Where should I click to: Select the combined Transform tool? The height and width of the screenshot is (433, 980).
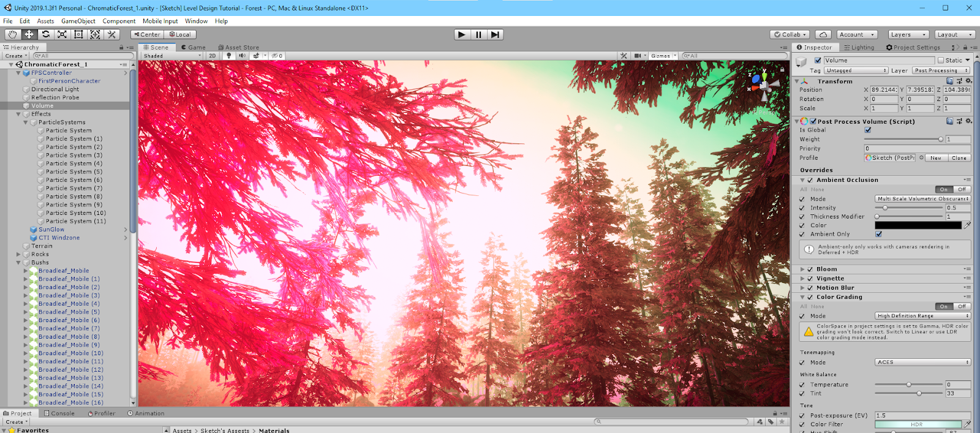point(95,34)
